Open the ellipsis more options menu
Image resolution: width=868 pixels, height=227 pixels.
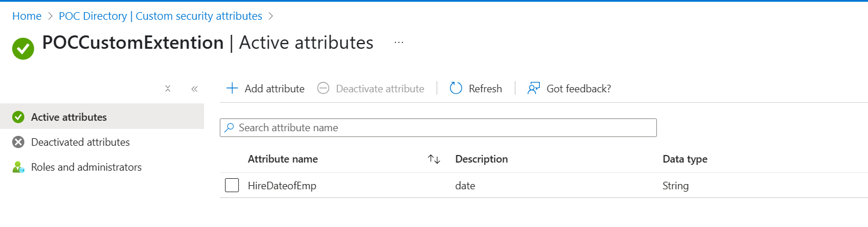pyautogui.click(x=398, y=42)
